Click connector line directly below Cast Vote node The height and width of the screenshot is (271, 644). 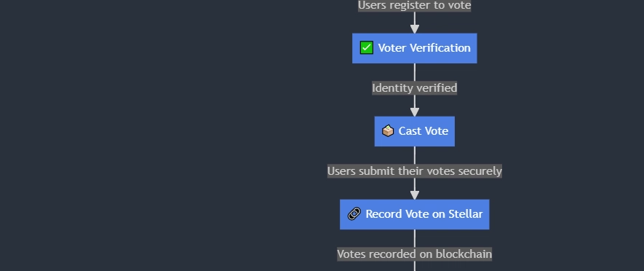click(414, 155)
